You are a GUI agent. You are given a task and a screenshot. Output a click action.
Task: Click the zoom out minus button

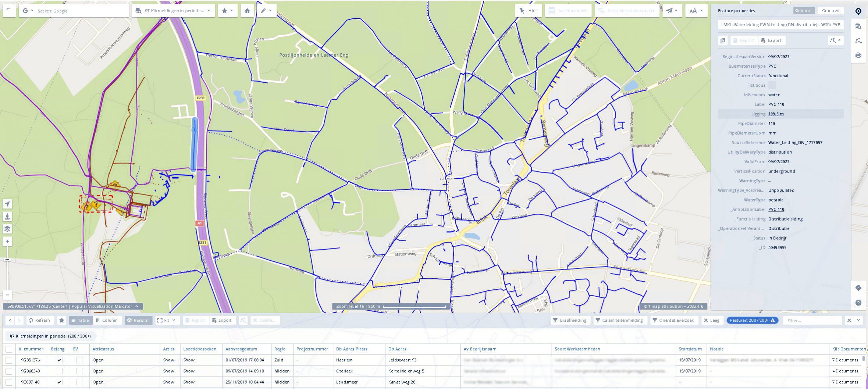tap(7, 295)
